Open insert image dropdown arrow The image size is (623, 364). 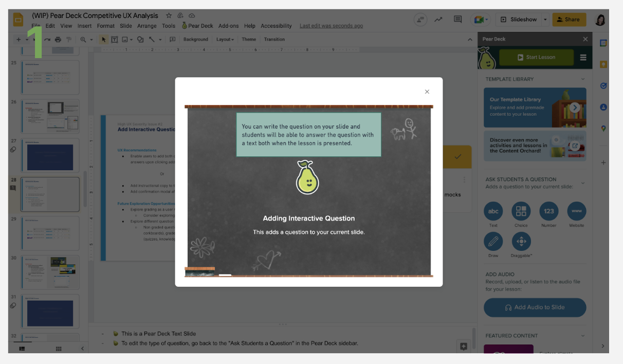pos(132,40)
